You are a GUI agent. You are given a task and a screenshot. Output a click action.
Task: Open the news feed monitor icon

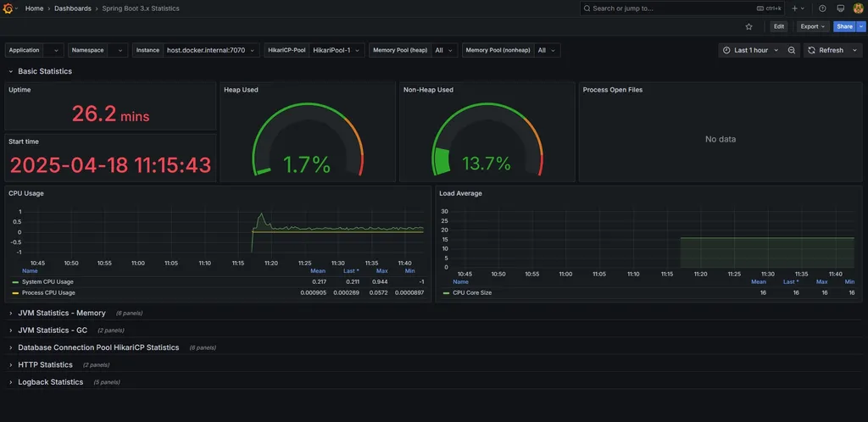coord(840,8)
